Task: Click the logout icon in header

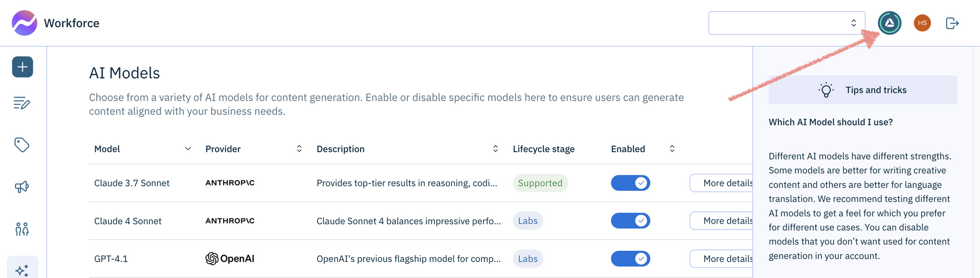Action: point(952,23)
